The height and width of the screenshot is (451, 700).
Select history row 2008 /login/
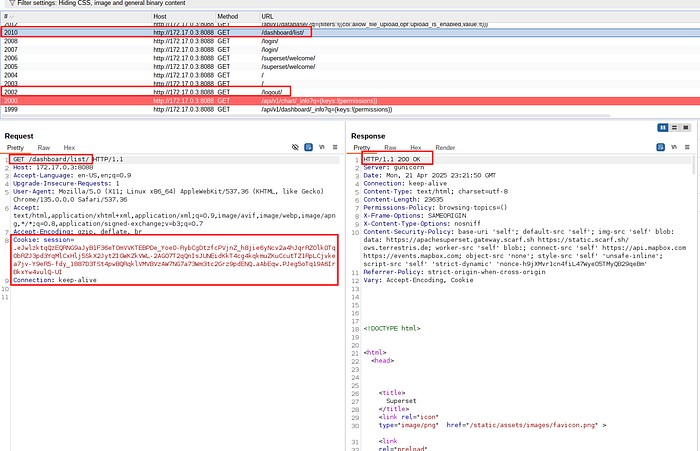[350, 41]
